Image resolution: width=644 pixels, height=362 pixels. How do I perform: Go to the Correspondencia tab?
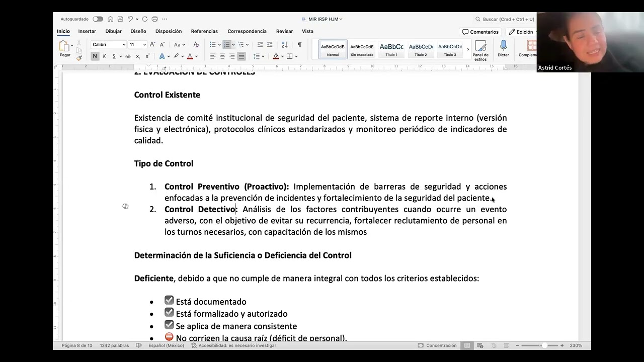(x=247, y=31)
